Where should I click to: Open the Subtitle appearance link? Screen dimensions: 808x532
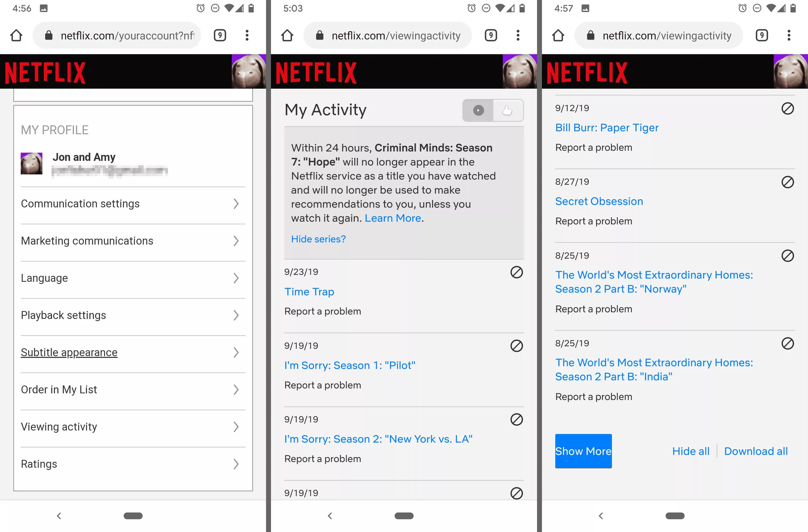coord(69,352)
